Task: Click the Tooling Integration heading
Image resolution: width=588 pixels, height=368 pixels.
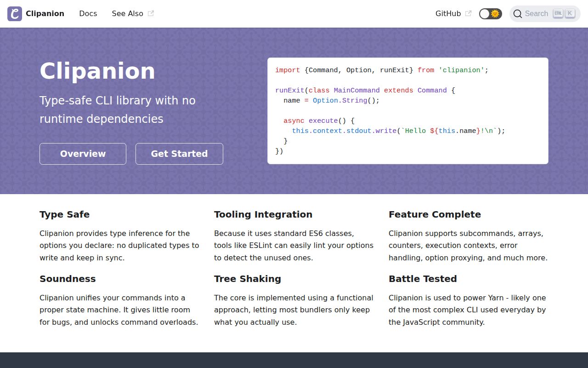Action: (263, 214)
